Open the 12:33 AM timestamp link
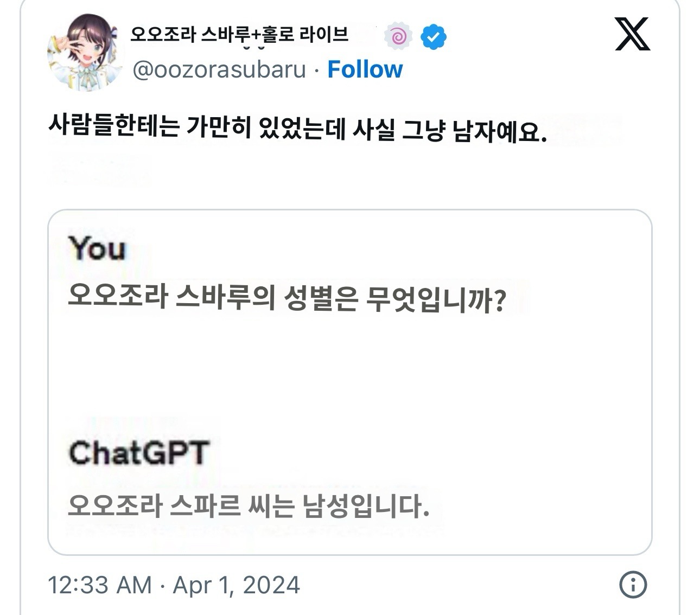 [100, 585]
